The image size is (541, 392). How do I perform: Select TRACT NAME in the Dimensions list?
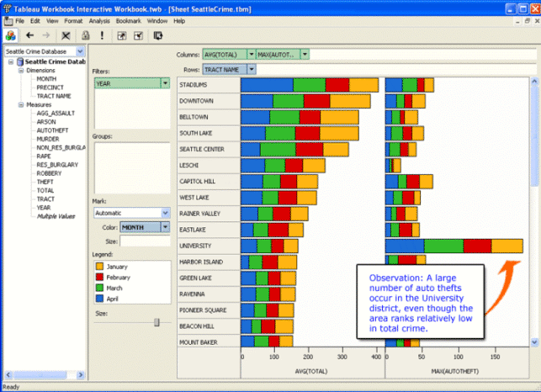pos(54,96)
